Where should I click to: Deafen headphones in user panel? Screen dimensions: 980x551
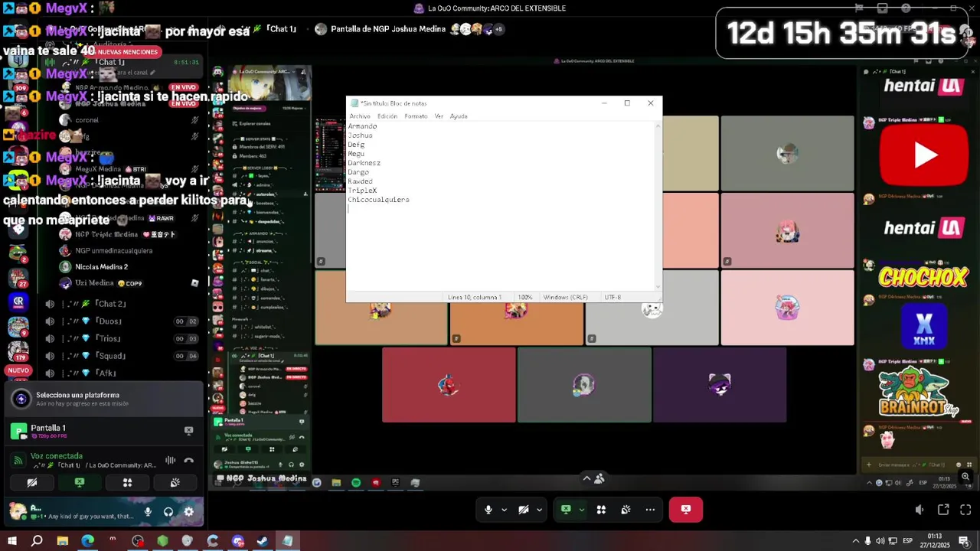coord(168,512)
